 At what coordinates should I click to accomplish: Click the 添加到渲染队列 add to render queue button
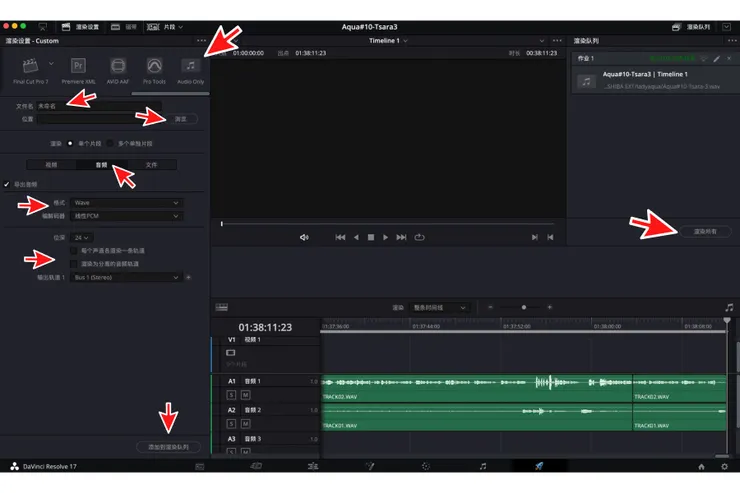coord(168,447)
